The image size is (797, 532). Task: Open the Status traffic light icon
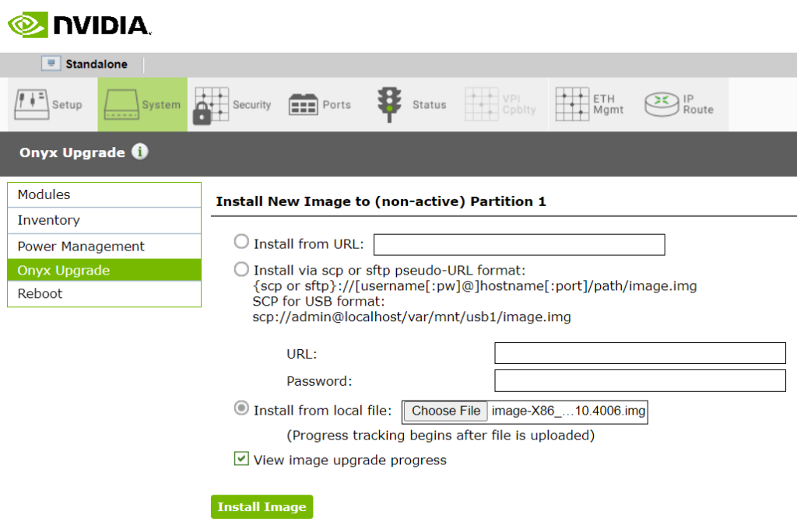pos(387,104)
